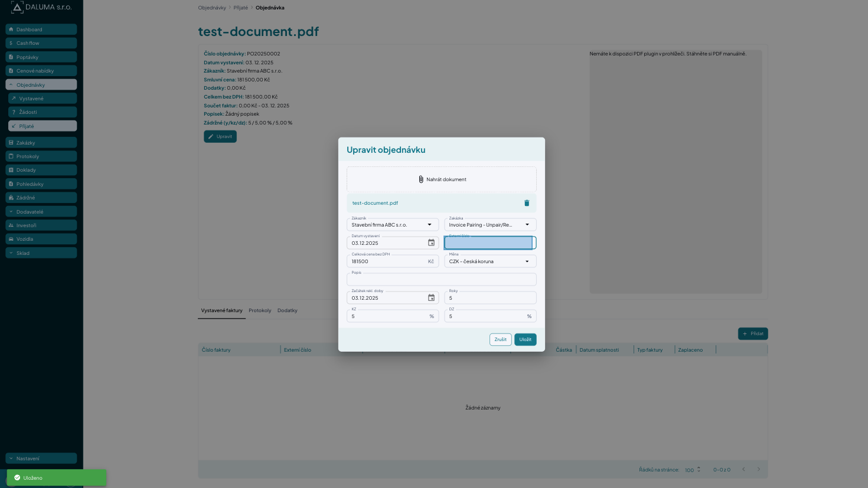Click the Roky input field
This screenshot has height=488, width=868.
point(490,298)
